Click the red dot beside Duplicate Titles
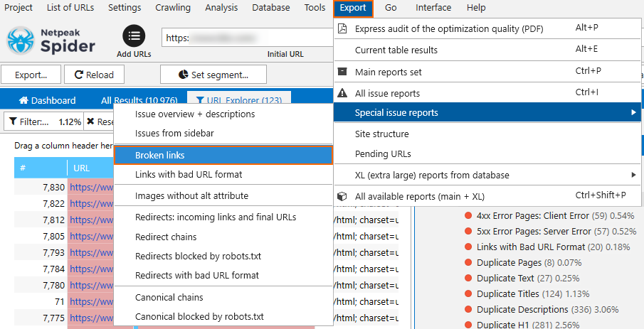Screen dimensions: 644x329 coord(468,293)
